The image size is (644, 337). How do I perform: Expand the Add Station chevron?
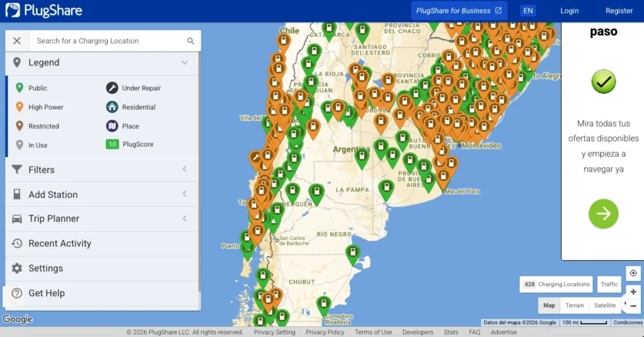[x=185, y=194]
